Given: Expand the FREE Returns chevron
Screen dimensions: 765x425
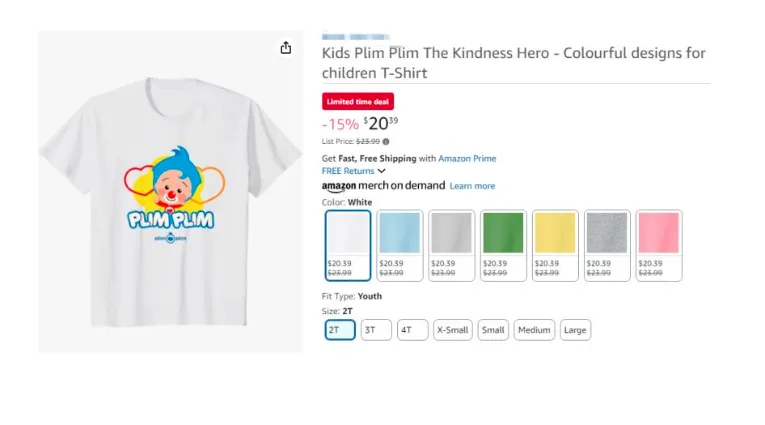Looking at the screenshot, I should click(x=382, y=171).
